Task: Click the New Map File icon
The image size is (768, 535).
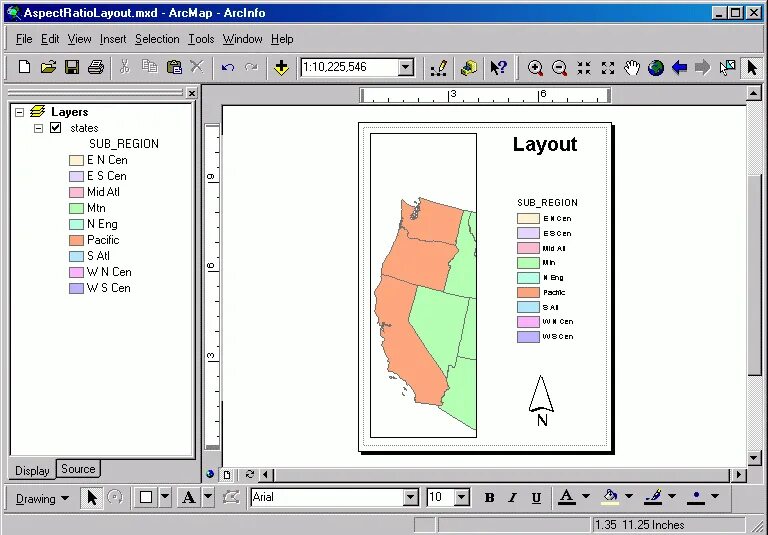Action: pyautogui.click(x=24, y=67)
